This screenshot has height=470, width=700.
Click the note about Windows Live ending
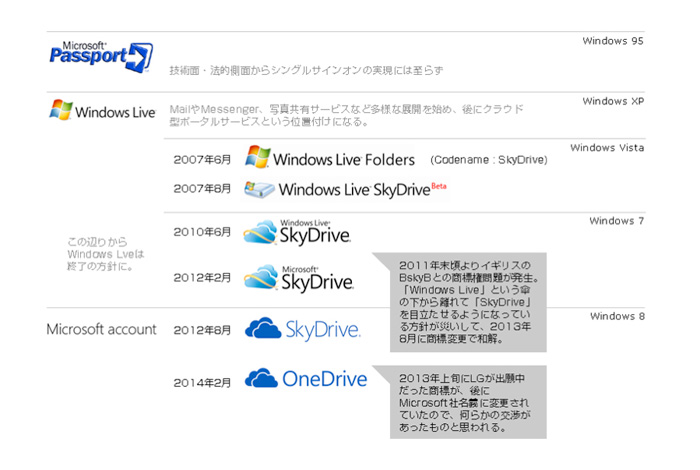click(105, 254)
